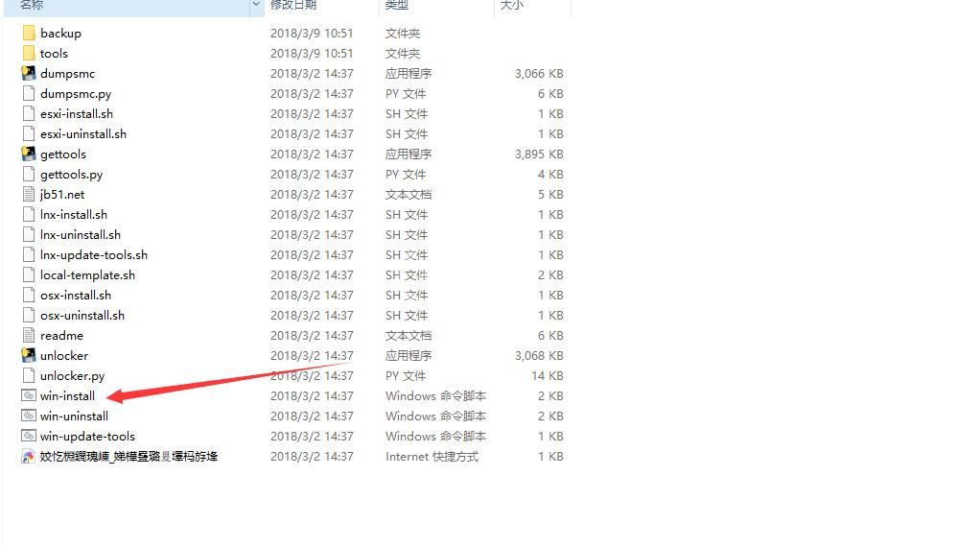Click the unlocker file name
980x547 pixels.
64,356
